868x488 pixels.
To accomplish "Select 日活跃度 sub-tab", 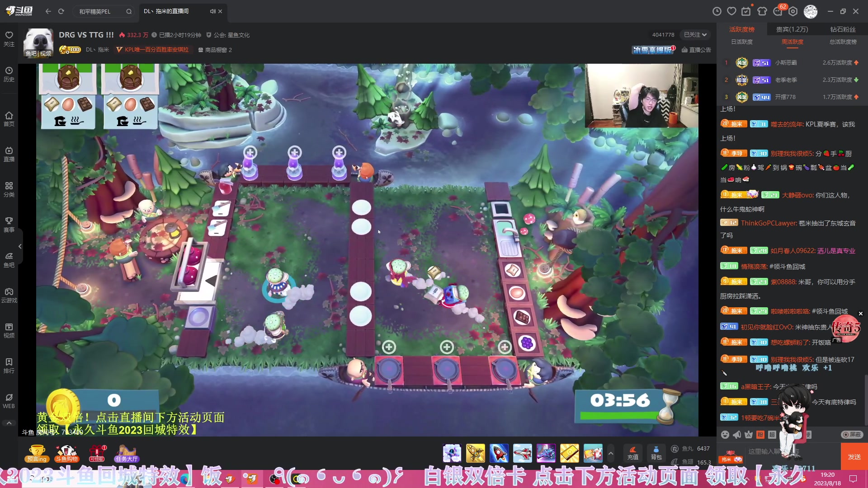I will pyautogui.click(x=742, y=42).
